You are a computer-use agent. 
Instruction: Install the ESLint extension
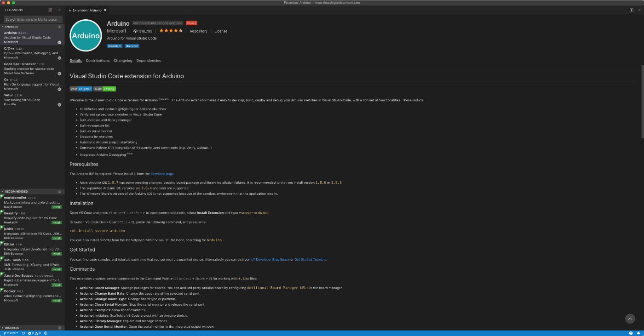click(57, 254)
